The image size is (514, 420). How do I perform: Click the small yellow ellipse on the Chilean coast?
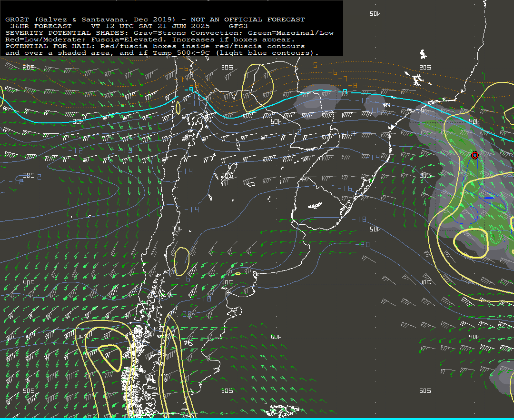[x=178, y=108]
